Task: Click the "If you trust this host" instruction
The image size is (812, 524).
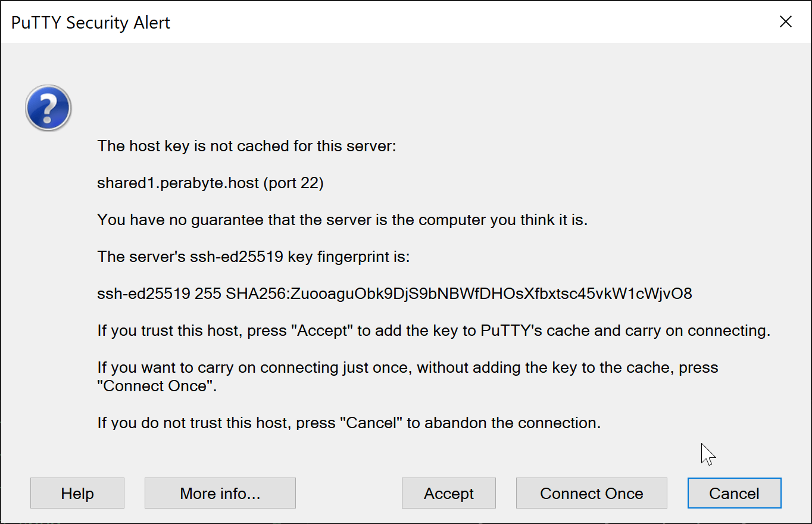Action: tap(433, 330)
